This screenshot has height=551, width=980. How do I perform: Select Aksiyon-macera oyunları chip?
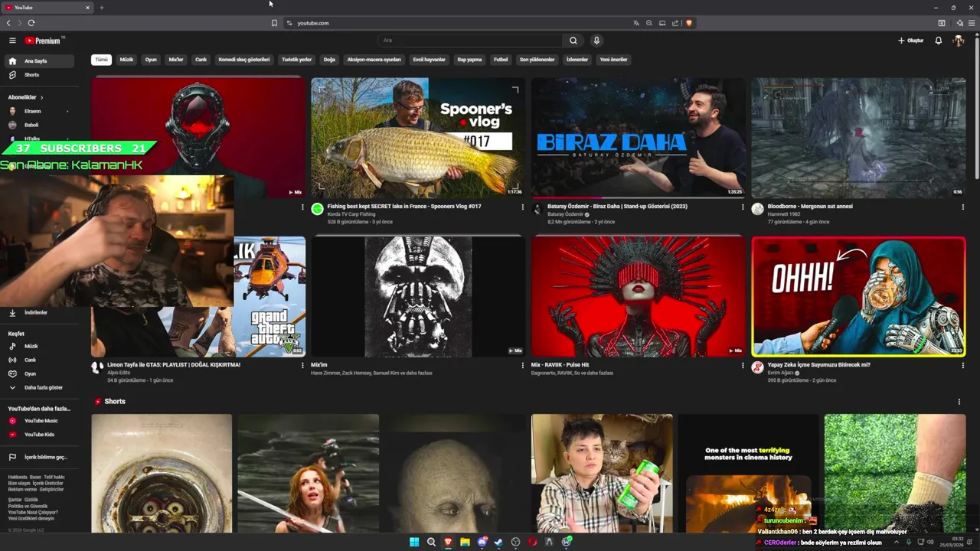pyautogui.click(x=374, y=60)
